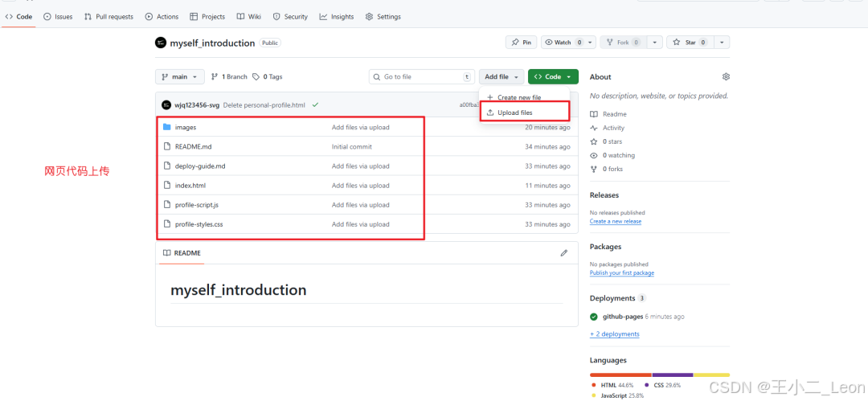Screen dimensions: 868x401
Task: Open the Deployments heading link
Action: click(612, 298)
